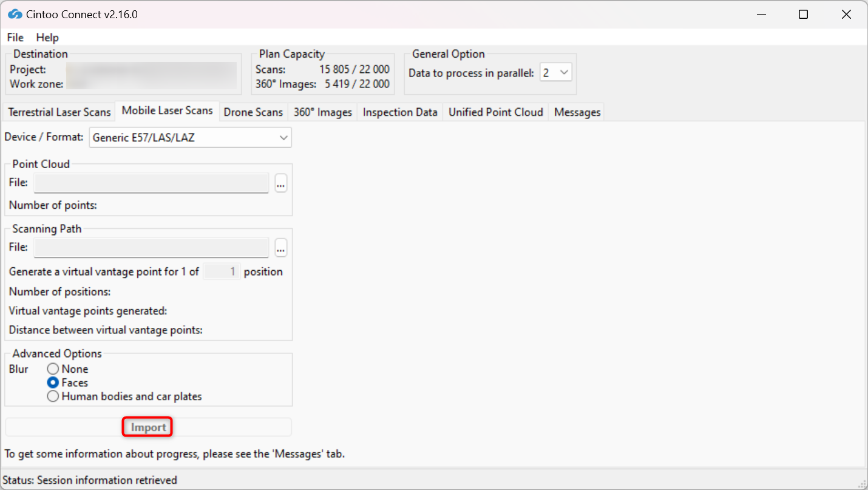Image resolution: width=868 pixels, height=490 pixels.
Task: Click the Status: Session information retrieved text
Action: tap(90, 480)
